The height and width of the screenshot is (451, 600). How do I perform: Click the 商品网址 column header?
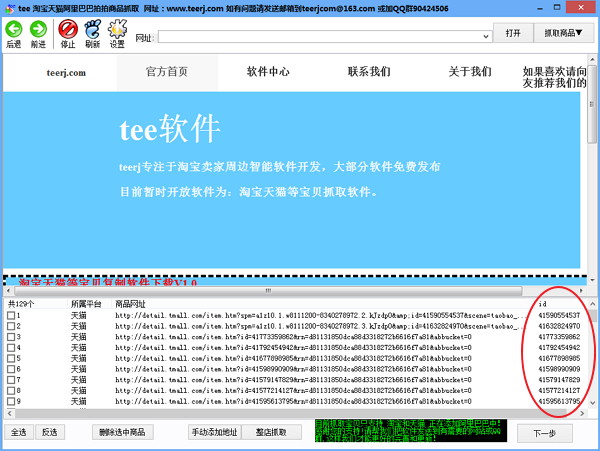pos(130,304)
